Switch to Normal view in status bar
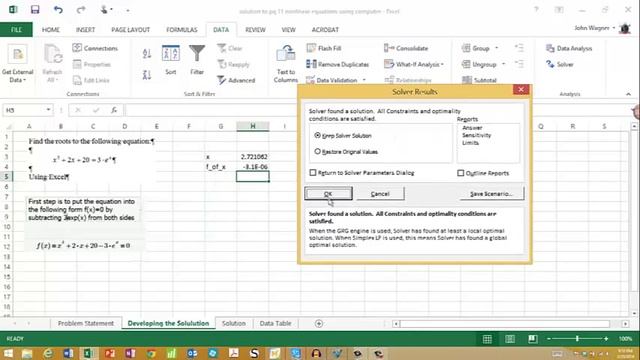 (x=487, y=339)
